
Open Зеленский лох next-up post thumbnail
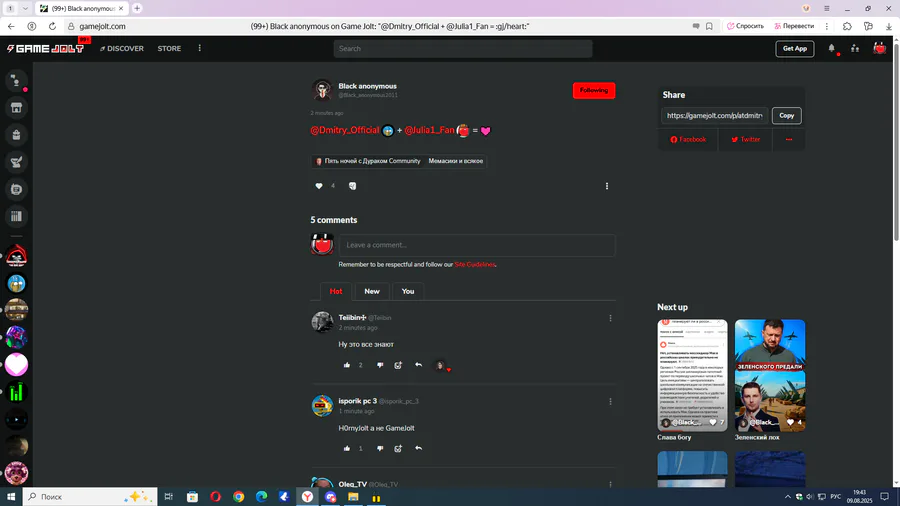(770, 375)
